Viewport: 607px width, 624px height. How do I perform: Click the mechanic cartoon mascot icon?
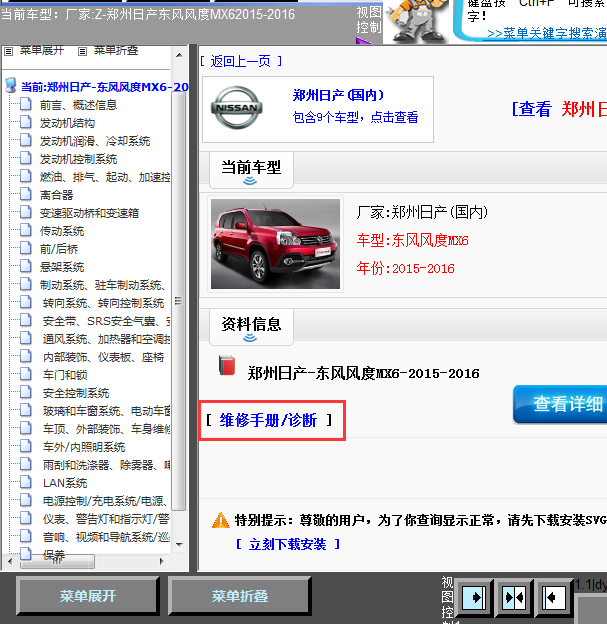416,20
